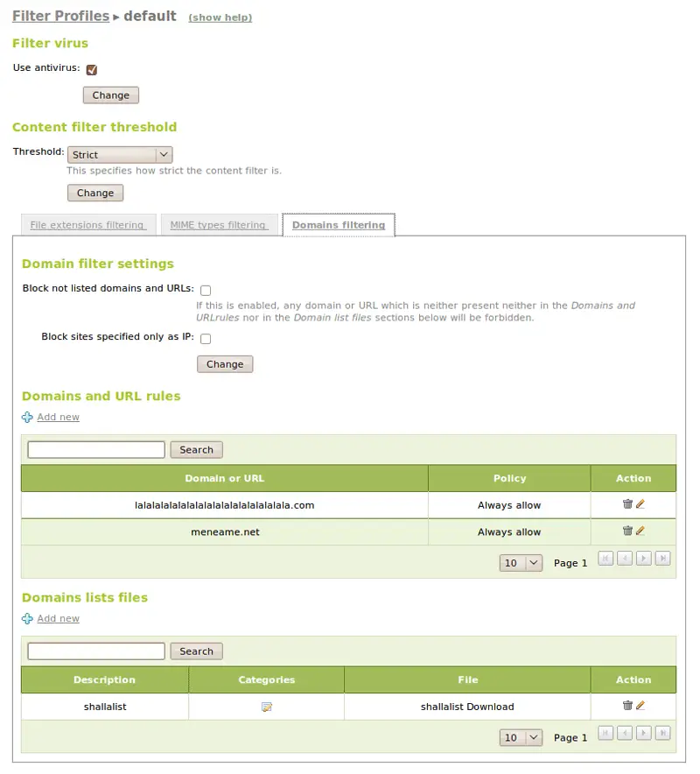
Task: Switch to MIME types filtering tab
Action: click(x=218, y=225)
